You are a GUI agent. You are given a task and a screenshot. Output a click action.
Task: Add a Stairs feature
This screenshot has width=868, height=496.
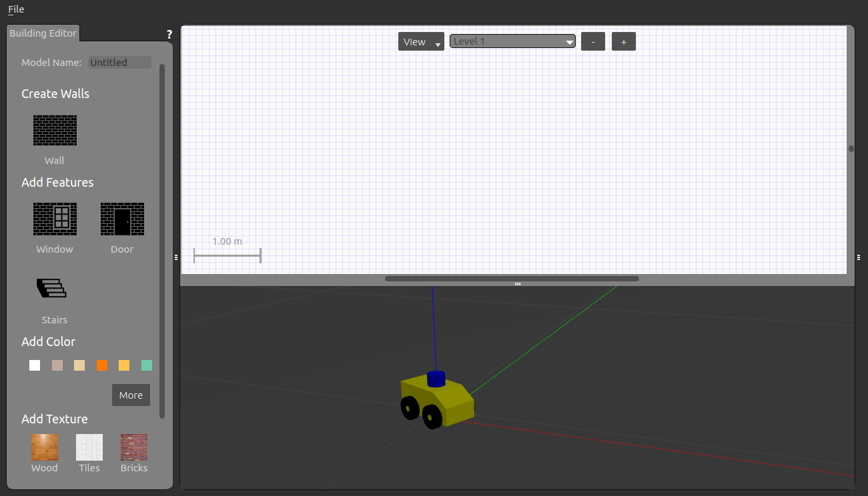(52, 288)
